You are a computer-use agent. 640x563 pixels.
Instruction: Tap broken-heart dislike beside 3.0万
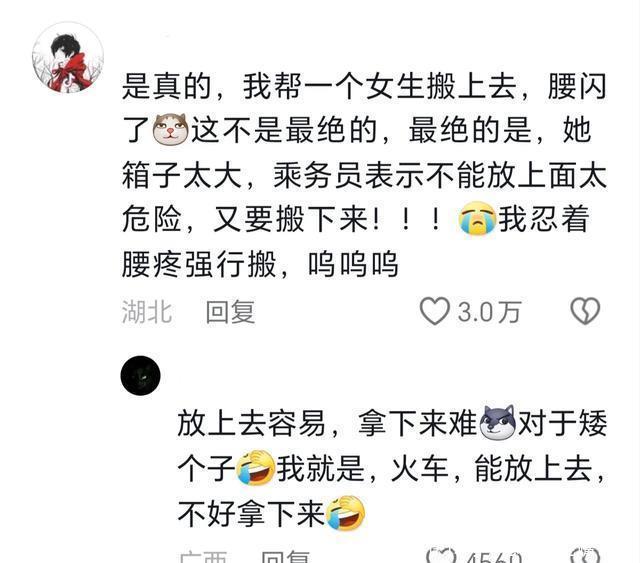tap(585, 311)
